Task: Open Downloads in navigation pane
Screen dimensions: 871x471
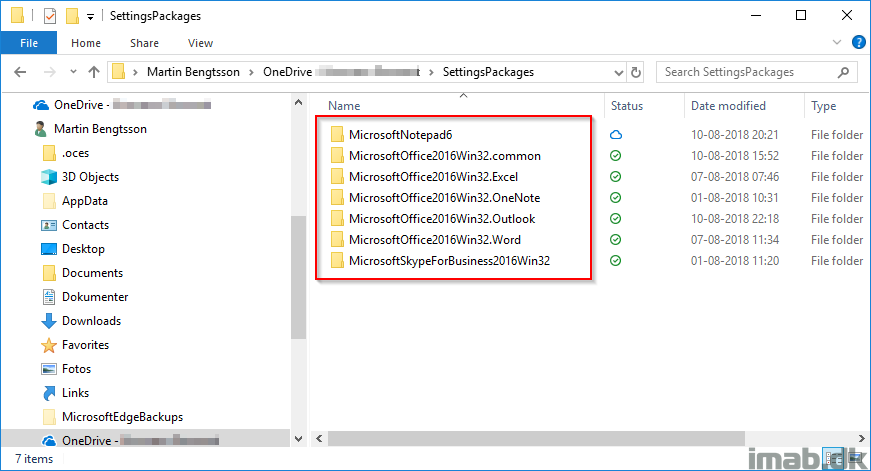Action: 81,320
